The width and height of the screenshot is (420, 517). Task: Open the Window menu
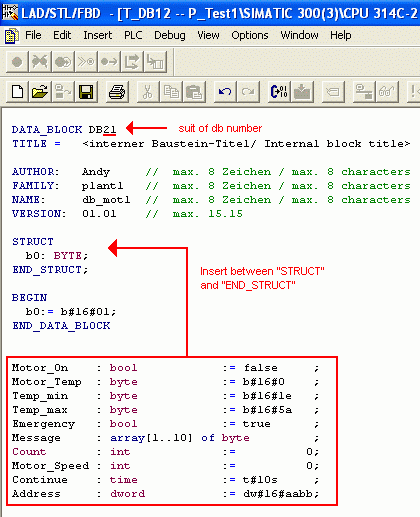tap(299, 35)
